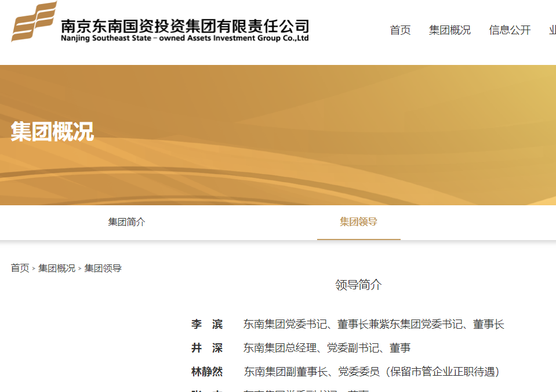This screenshot has height=392, width=556.
Task: Click the 集团概况 breadcrumb link
Action: tap(57, 268)
